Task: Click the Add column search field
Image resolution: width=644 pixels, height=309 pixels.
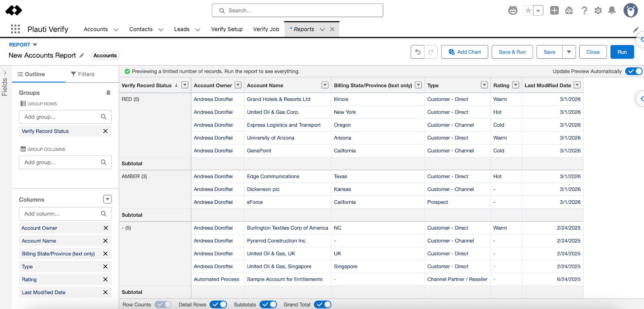Action: pos(60,214)
